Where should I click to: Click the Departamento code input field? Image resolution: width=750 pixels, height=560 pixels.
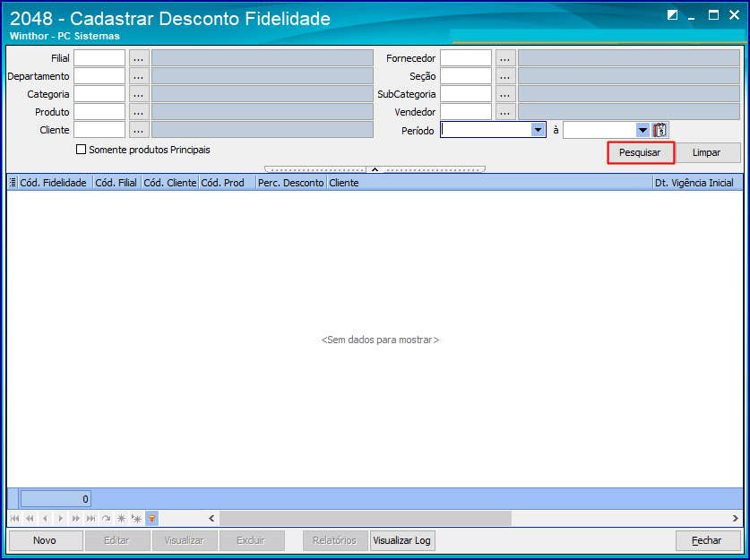pos(99,76)
